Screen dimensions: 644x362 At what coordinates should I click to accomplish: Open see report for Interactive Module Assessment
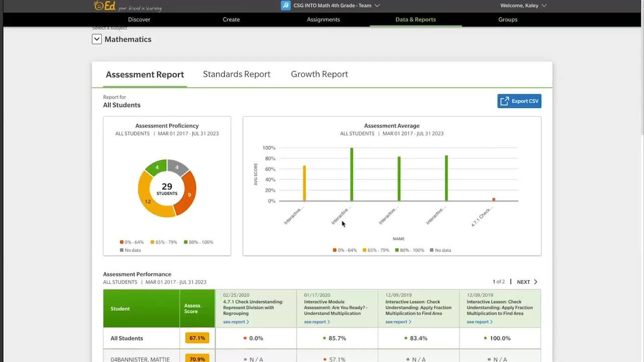(x=316, y=322)
